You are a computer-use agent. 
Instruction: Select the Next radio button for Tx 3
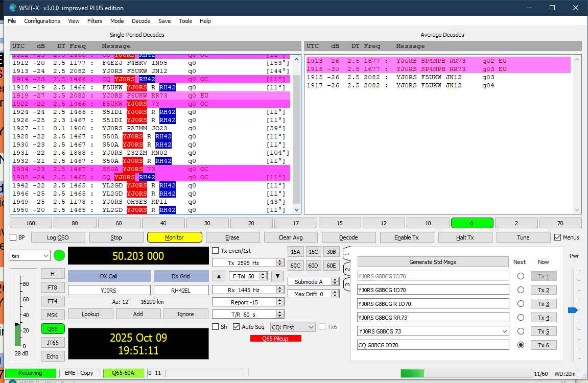coord(521,304)
